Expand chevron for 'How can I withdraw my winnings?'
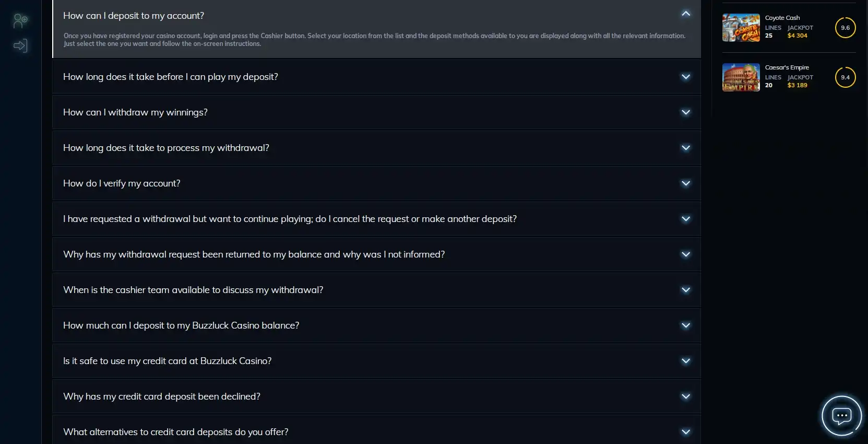The image size is (868, 444). tap(686, 112)
